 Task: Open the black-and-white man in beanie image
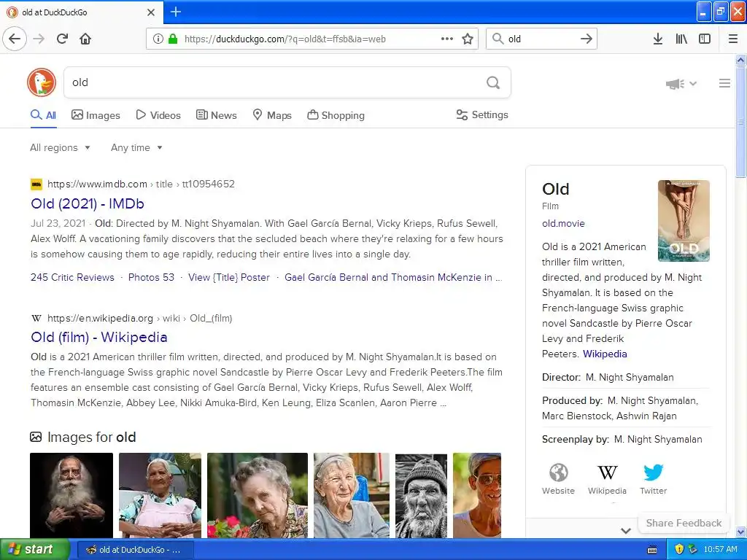pyautogui.click(x=421, y=495)
